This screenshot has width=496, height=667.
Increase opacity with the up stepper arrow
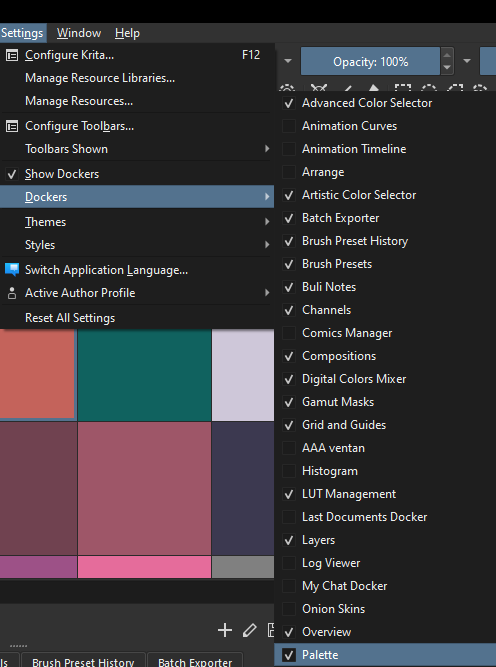coord(447,55)
